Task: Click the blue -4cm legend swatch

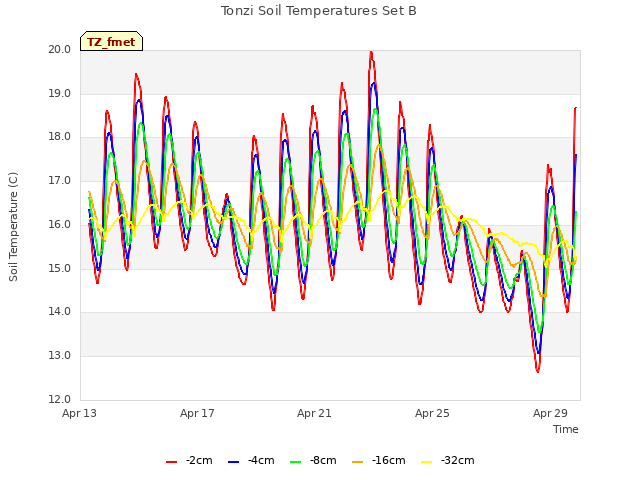Action: click(233, 462)
